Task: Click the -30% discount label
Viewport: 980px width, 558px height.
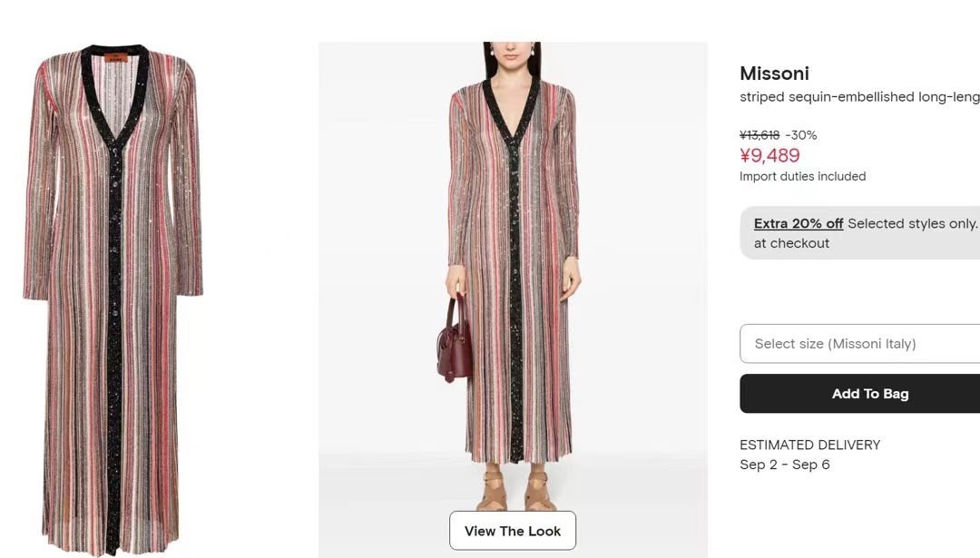Action: tap(801, 135)
